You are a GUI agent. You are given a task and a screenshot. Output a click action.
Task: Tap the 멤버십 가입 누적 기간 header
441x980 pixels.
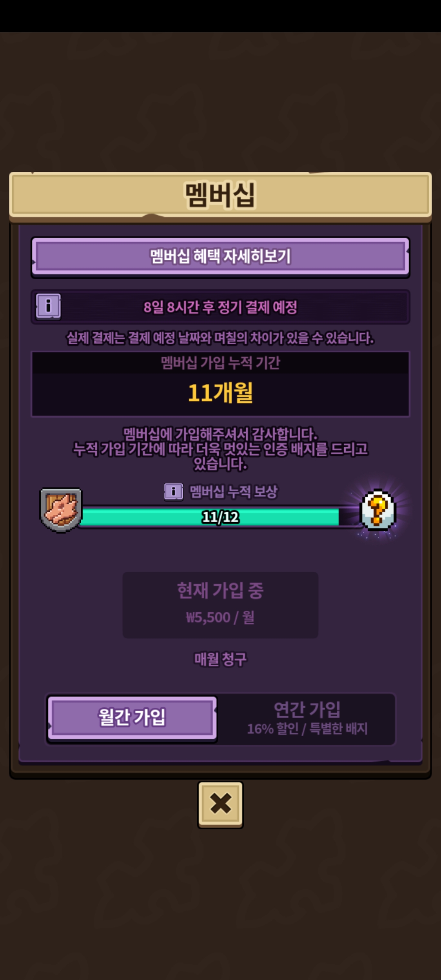pos(220,363)
